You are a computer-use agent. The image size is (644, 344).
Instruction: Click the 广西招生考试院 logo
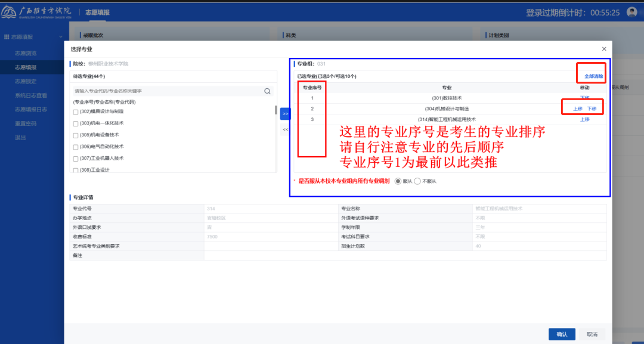point(37,12)
